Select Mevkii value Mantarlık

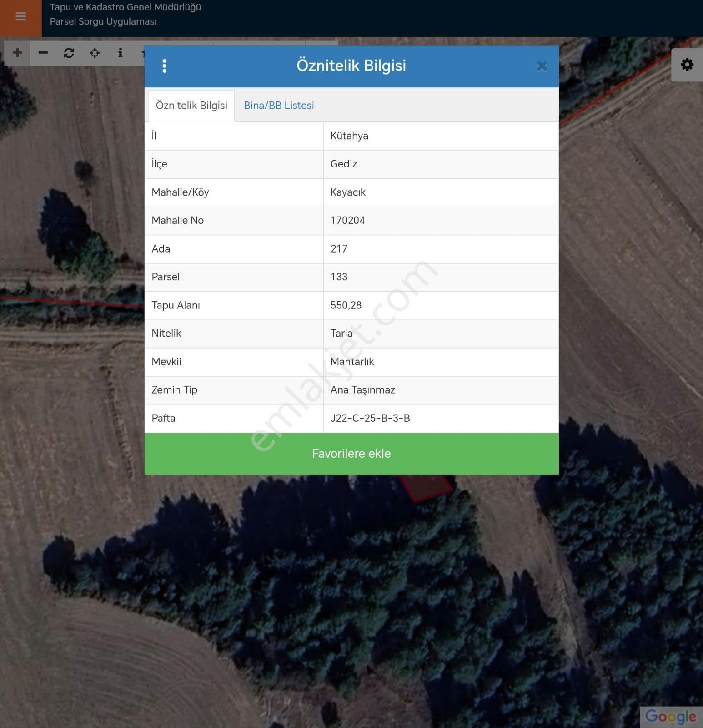[352, 362]
